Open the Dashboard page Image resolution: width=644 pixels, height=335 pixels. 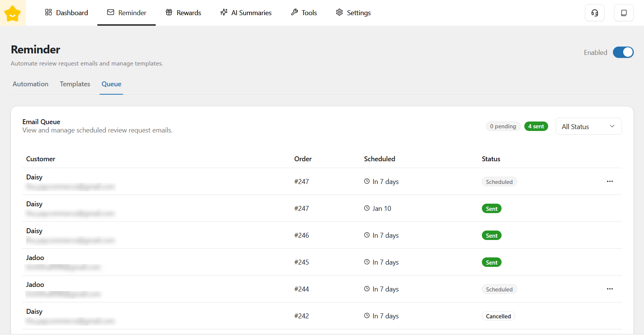tap(66, 13)
